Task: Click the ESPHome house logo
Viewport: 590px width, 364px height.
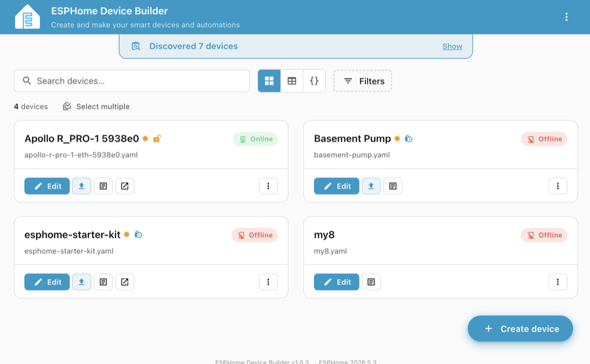Action: [27, 17]
